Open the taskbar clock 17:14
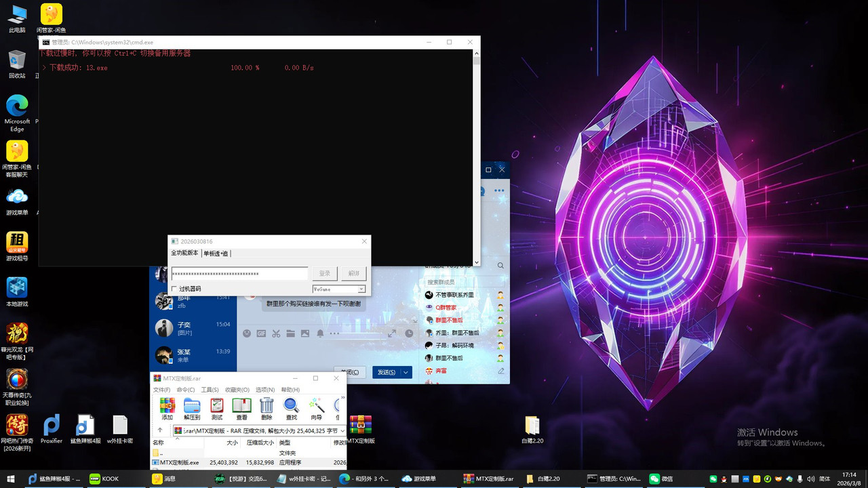The height and width of the screenshot is (488, 868). (849, 479)
